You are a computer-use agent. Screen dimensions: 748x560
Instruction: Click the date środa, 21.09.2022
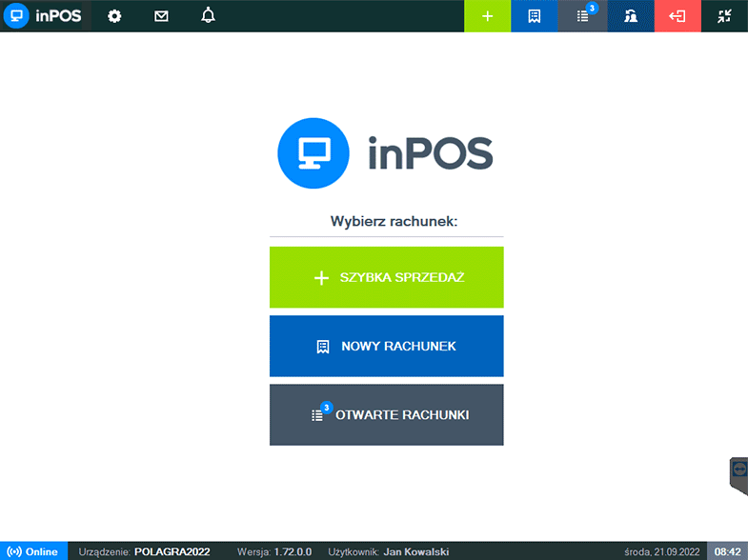661,551
